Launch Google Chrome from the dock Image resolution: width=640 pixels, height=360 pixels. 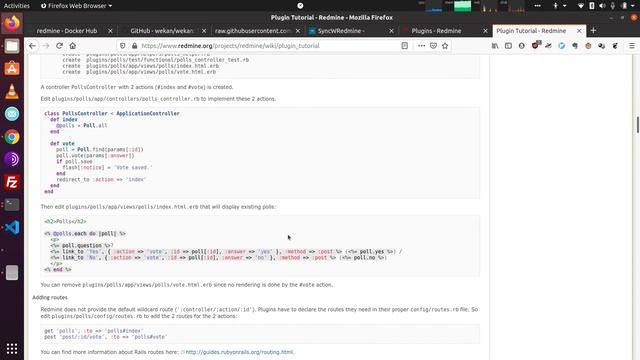click(12, 137)
